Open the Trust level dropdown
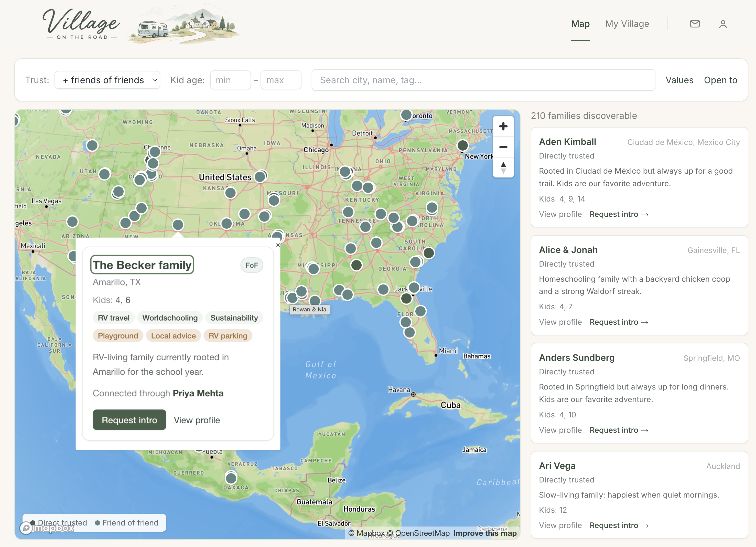Image resolution: width=756 pixels, height=547 pixels. pos(107,80)
